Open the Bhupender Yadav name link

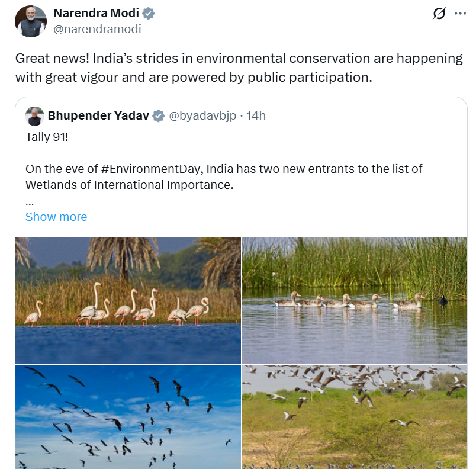click(98, 115)
